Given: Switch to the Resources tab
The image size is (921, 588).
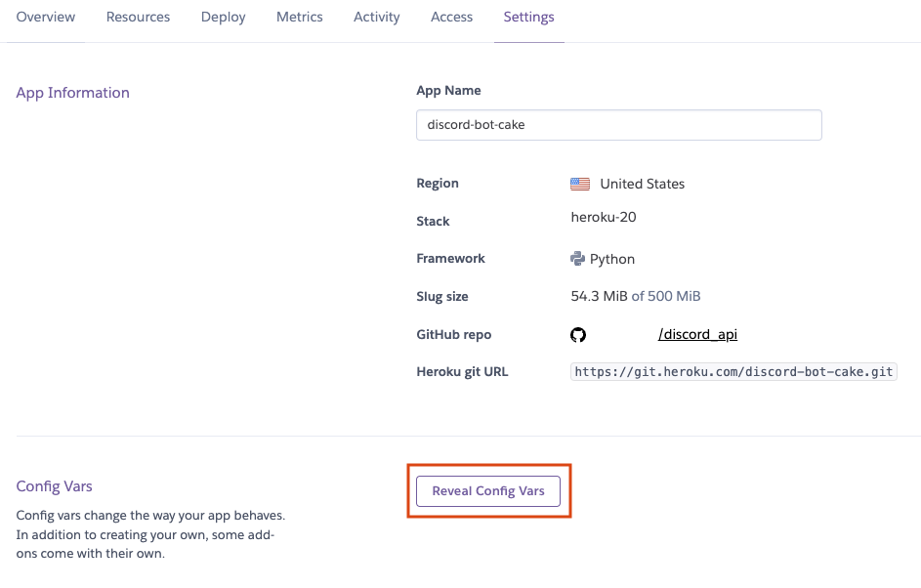Looking at the screenshot, I should 138,17.
